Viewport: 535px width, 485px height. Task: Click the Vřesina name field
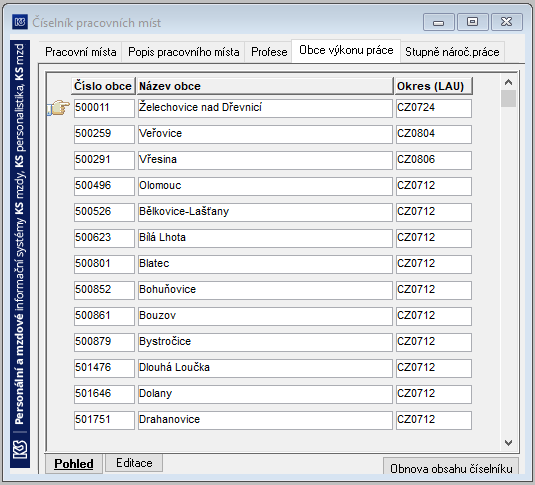pos(265,160)
